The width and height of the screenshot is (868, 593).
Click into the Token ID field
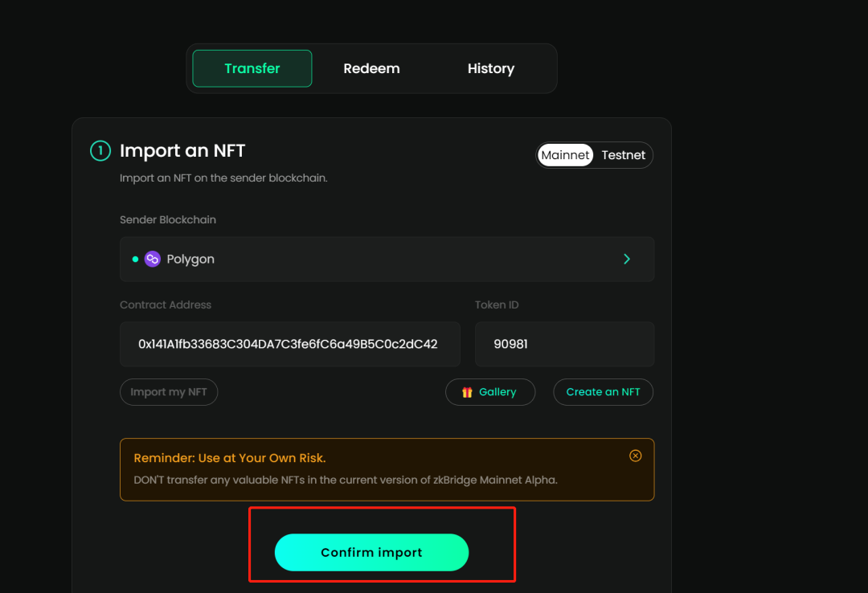coord(563,344)
